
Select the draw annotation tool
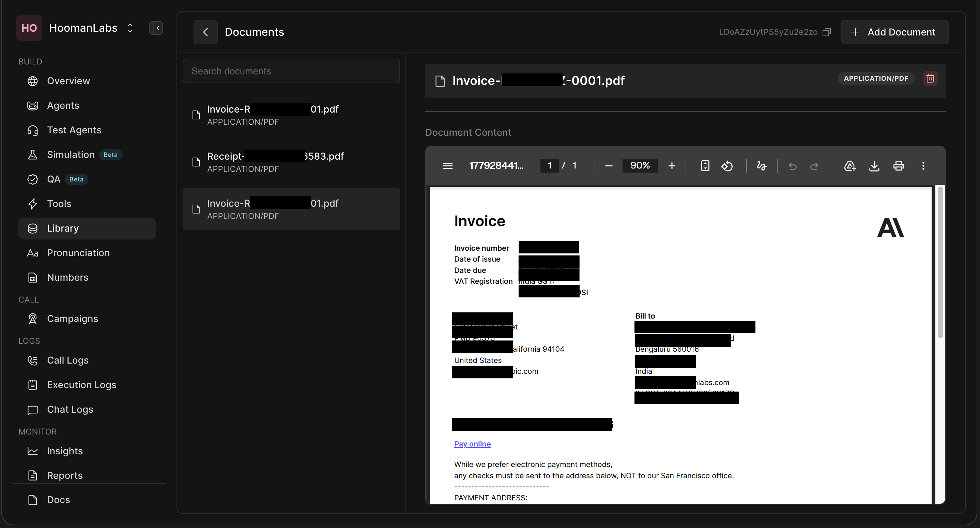pyautogui.click(x=761, y=165)
